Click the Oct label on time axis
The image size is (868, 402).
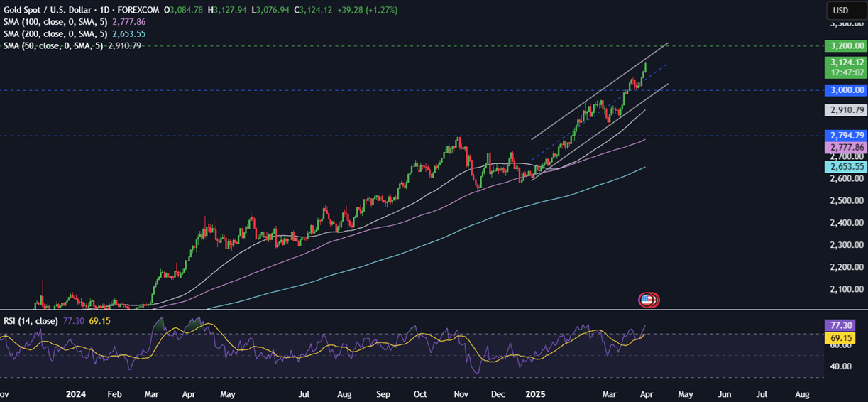click(420, 393)
